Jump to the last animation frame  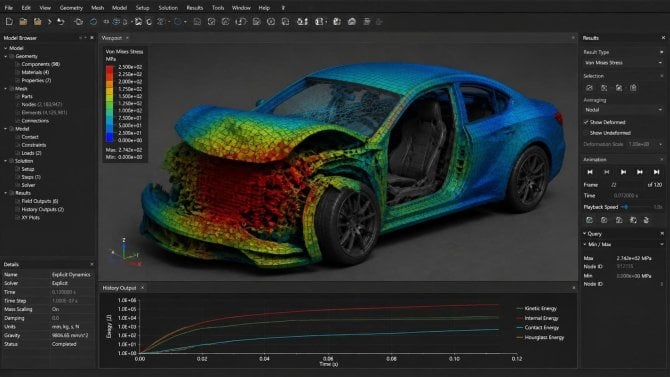coord(656,172)
